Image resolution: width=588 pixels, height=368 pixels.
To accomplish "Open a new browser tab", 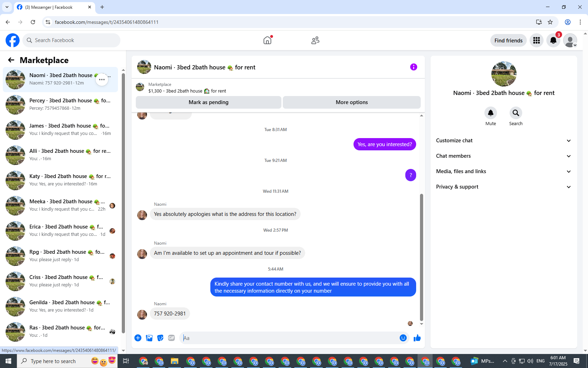I will [102, 7].
